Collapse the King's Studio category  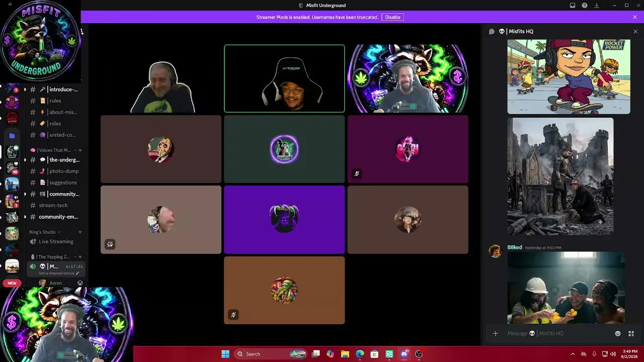45,232
